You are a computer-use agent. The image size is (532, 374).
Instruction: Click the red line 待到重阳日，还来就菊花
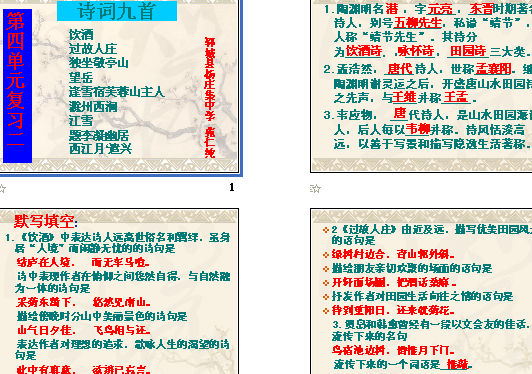pos(393,310)
